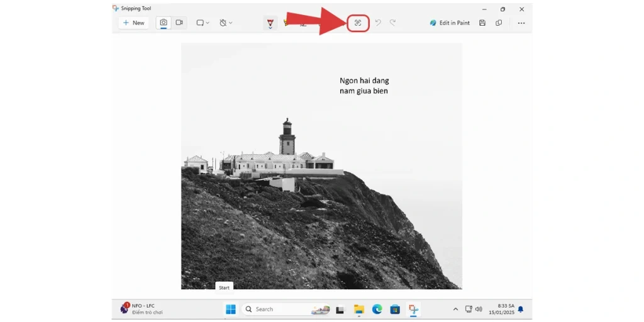Select the ballpoint pen tool
The image size is (644, 322).
[270, 23]
